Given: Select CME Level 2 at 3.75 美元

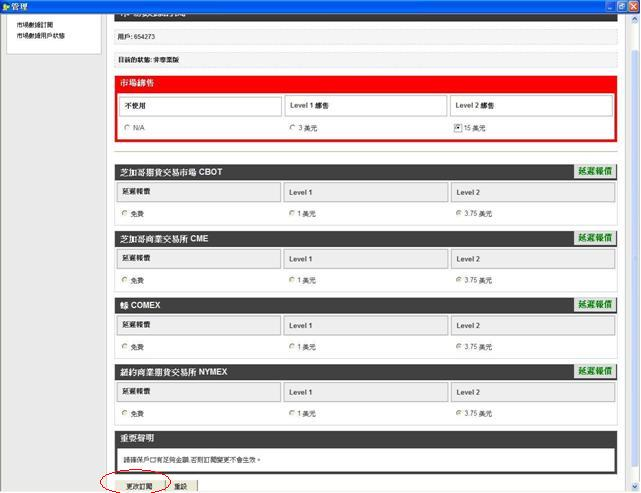Looking at the screenshot, I should [x=459, y=280].
